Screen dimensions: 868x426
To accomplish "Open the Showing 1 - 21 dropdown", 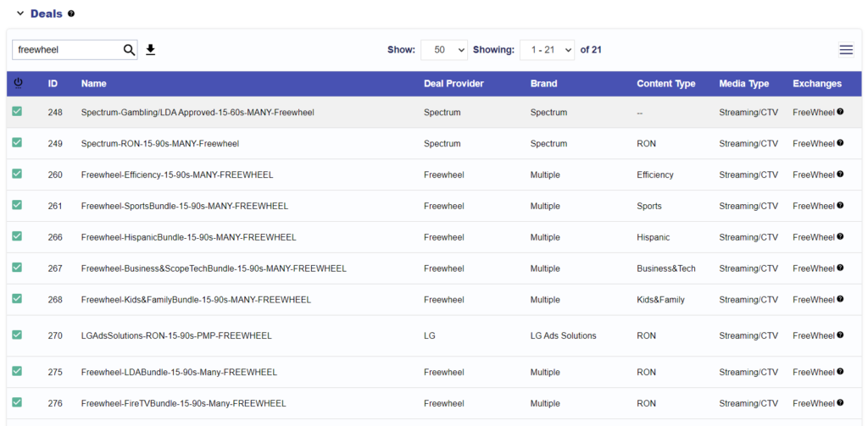I will click(547, 50).
